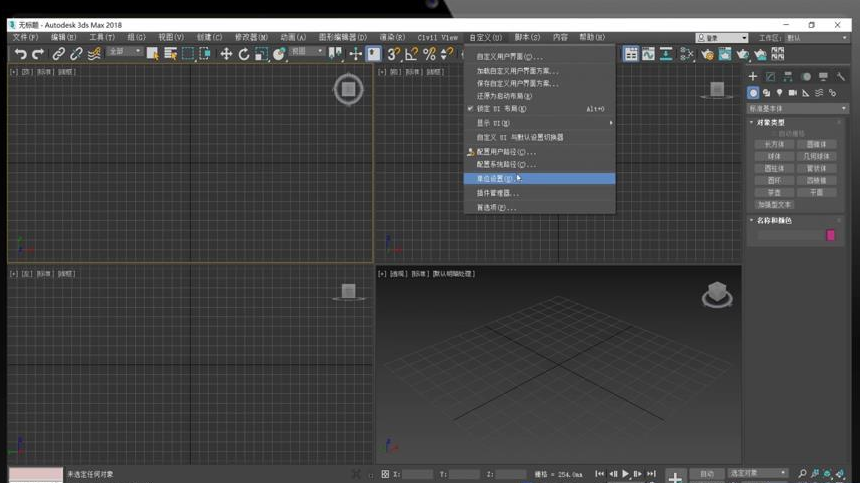Choose the Rectangular Selection Region icon
860x483 pixels.
(x=188, y=54)
